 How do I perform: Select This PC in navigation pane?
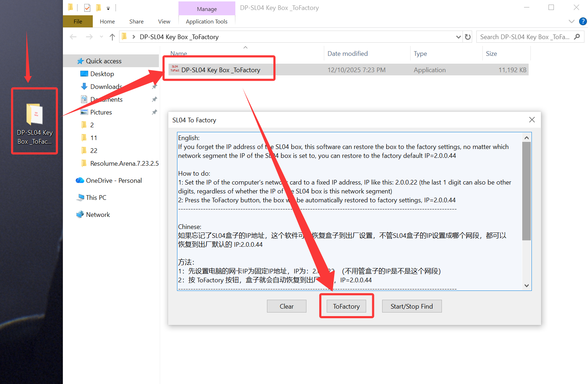click(96, 198)
